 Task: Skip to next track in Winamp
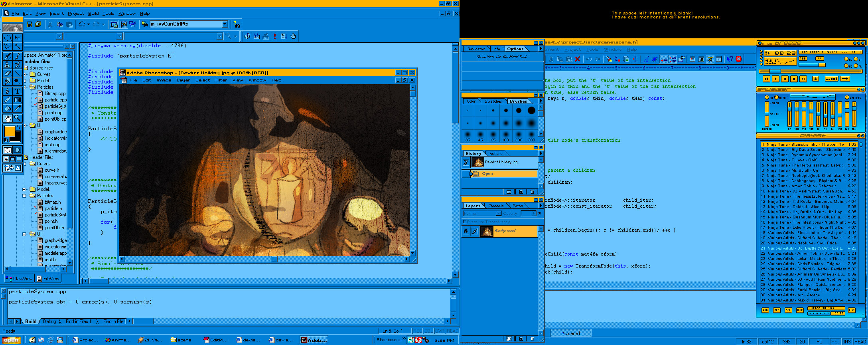803,79
